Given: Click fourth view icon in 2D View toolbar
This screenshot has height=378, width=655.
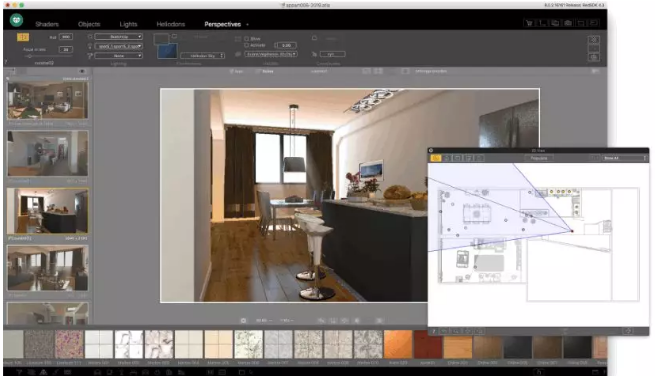Looking at the screenshot, I should tap(469, 158).
